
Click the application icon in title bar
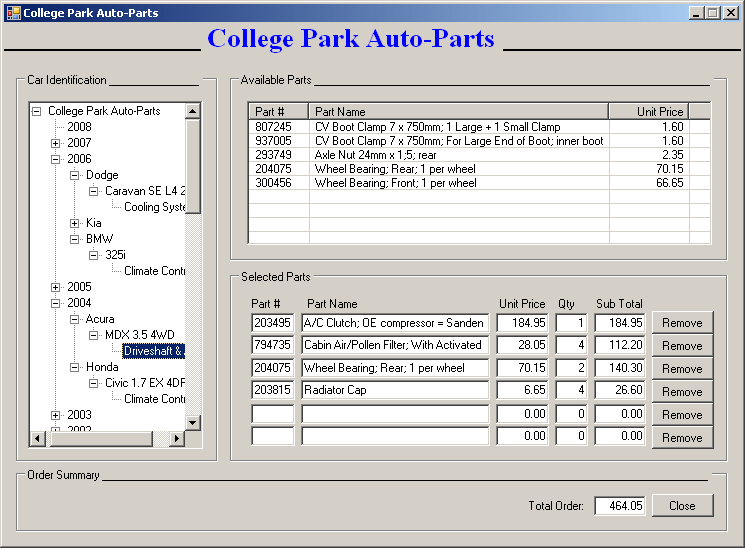coord(13,13)
